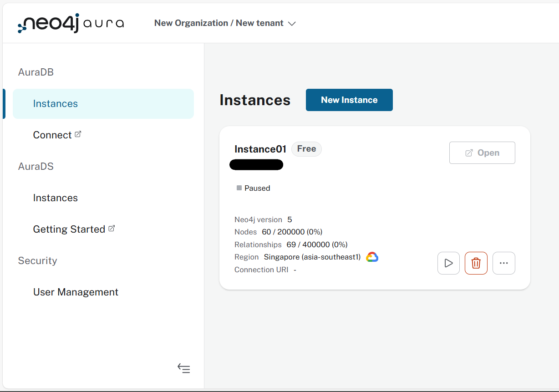This screenshot has height=392, width=559.
Task: Click the Free tier badge
Action: 306,149
